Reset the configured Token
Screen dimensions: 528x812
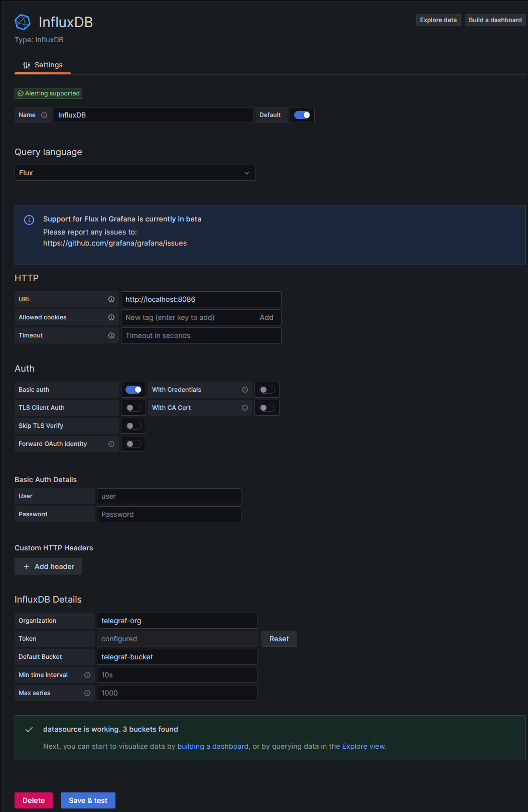(x=279, y=639)
